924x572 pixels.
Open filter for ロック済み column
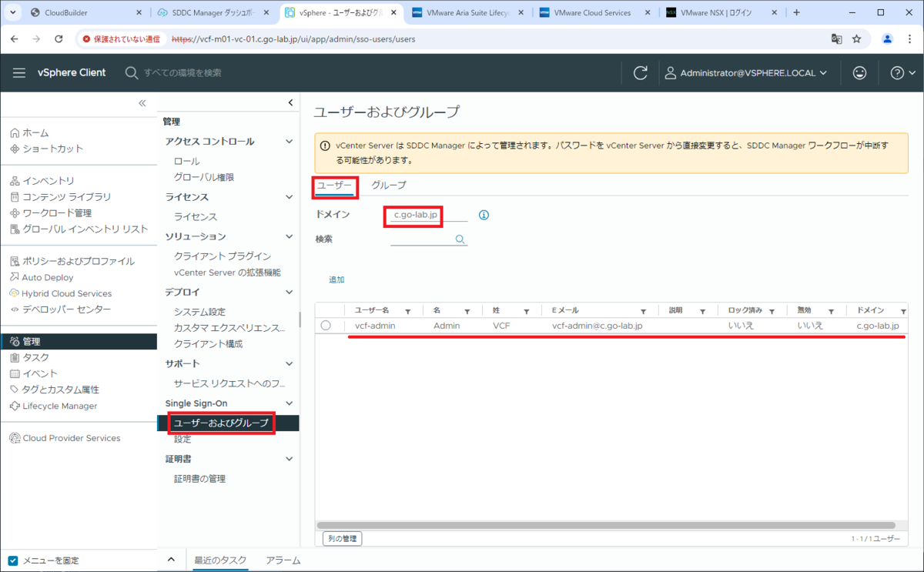click(772, 311)
